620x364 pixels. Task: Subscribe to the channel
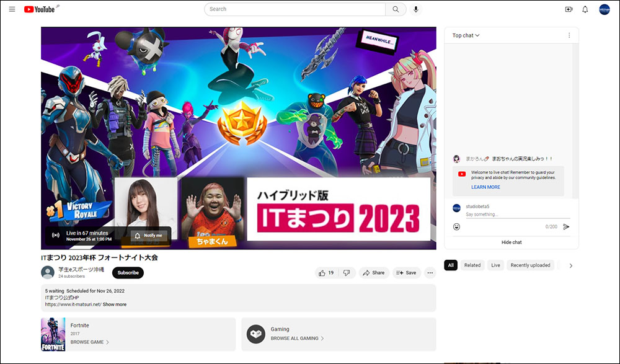pos(128,273)
